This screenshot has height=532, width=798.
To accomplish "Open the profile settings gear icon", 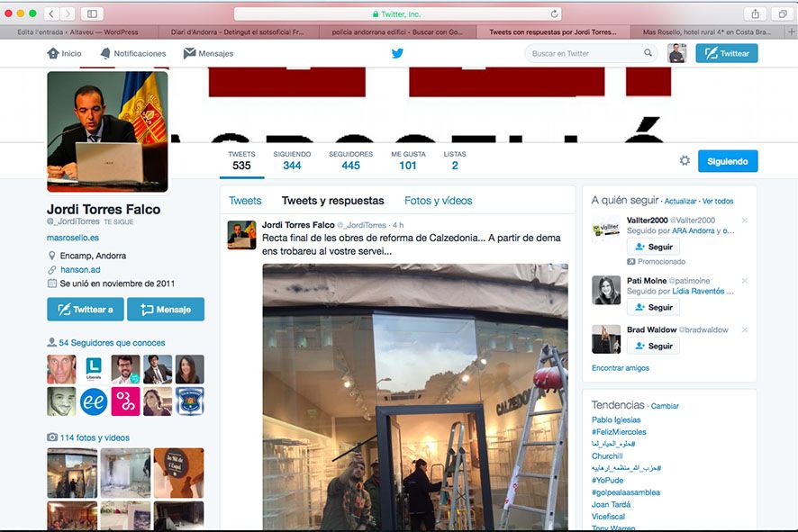I will click(685, 160).
